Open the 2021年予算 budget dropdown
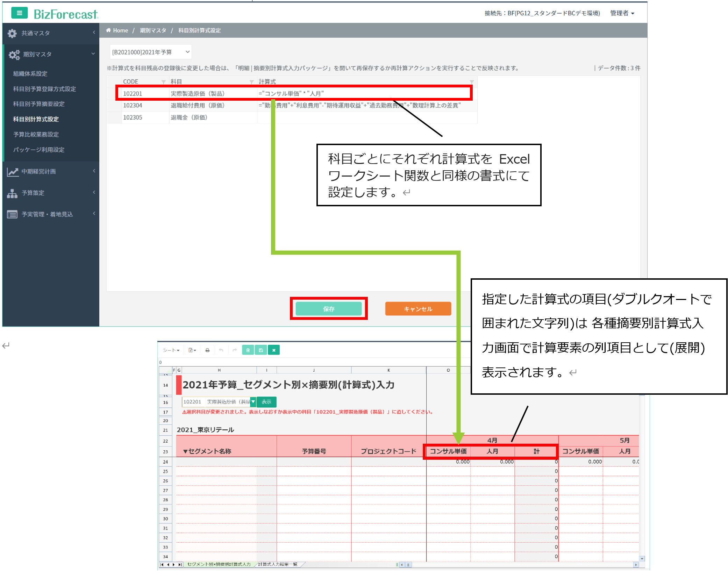This screenshot has height=572, width=728. point(150,52)
